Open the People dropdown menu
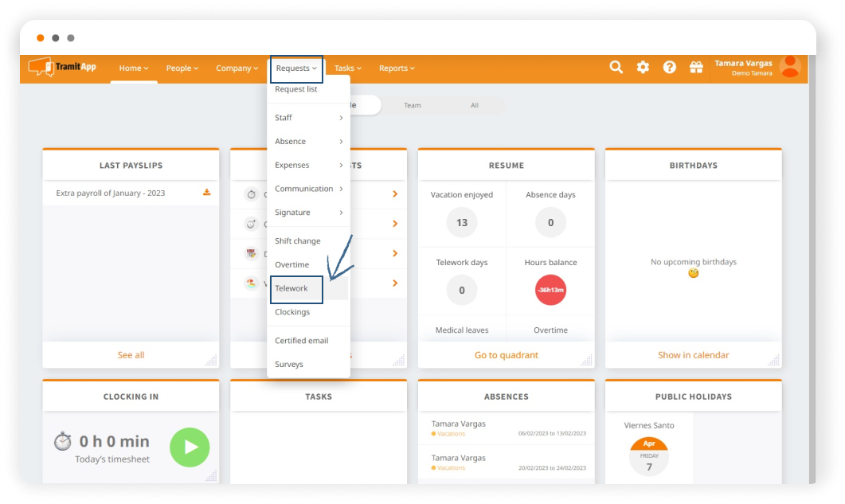Screen dimensions: 845x504 [182, 68]
